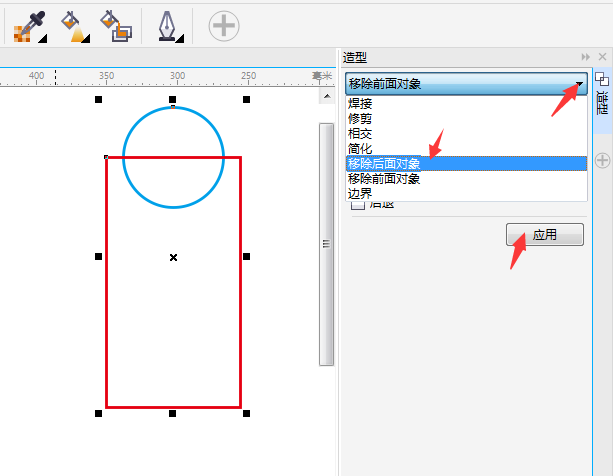Choose 修剪 from the dropdown list

tap(360, 119)
